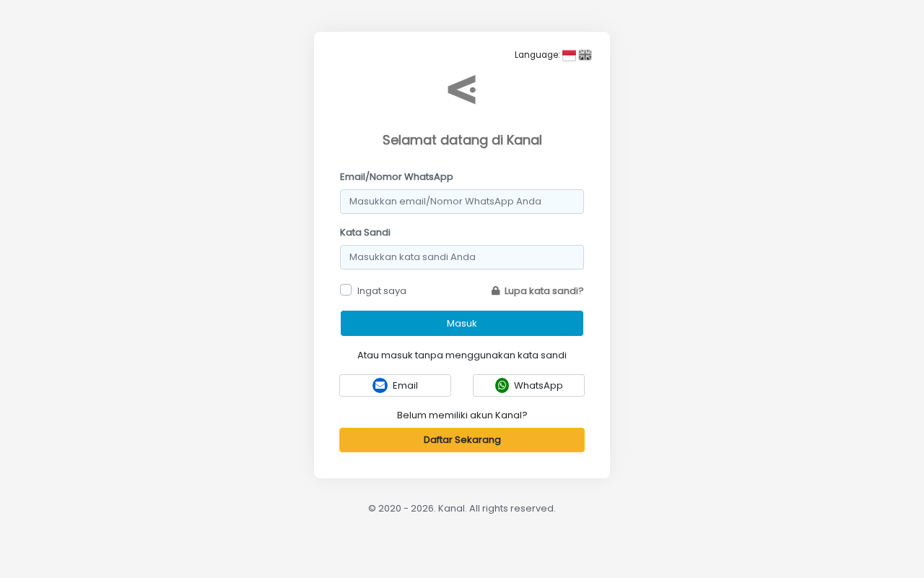Tick the Ingat saya checkbox
This screenshot has width=924, height=578.
(x=346, y=290)
